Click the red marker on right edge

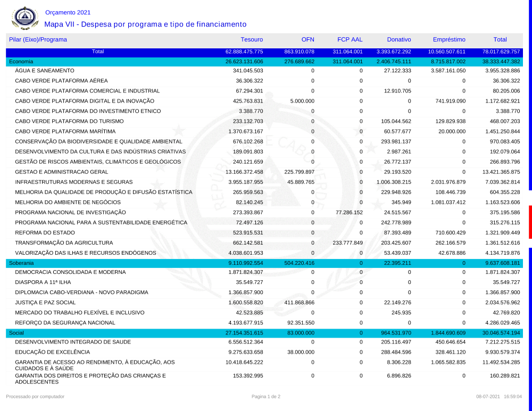pyautogui.click(x=530, y=222)
